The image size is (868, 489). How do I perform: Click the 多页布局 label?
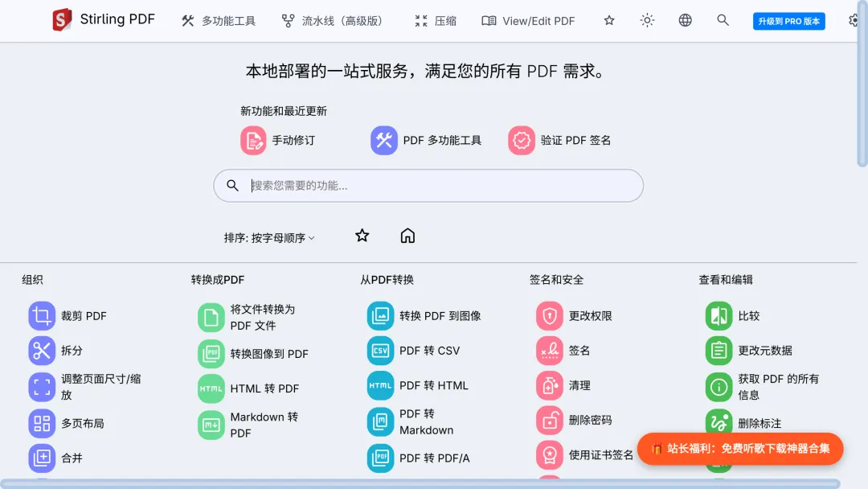[83, 423]
